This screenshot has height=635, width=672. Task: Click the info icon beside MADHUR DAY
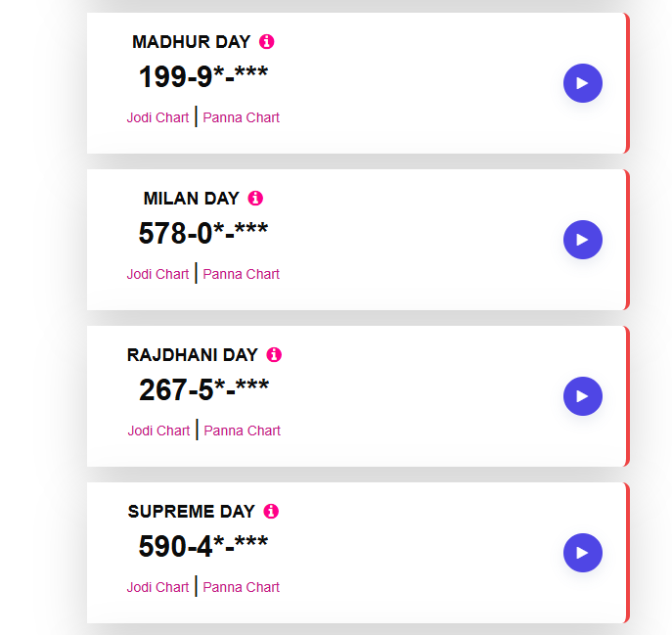tap(267, 42)
